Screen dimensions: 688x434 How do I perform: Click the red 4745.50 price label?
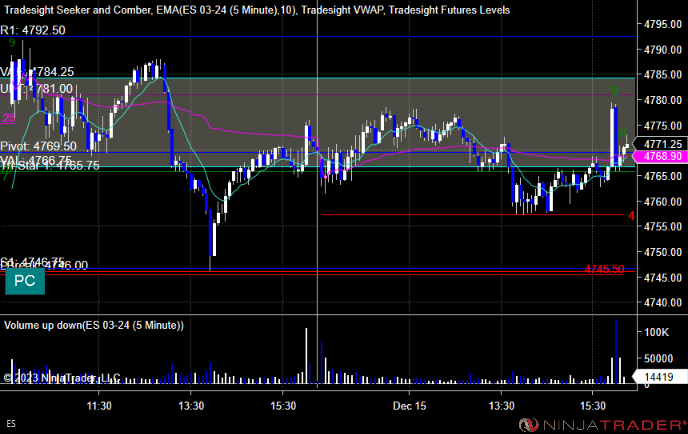[604, 269]
